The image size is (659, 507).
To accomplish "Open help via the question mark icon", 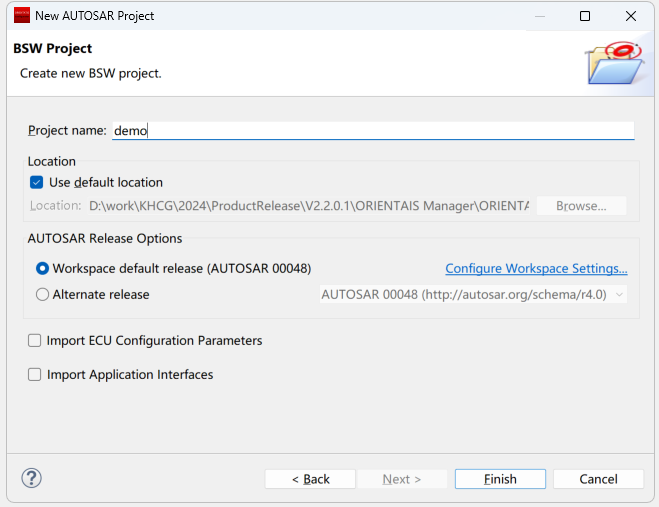I will (31, 478).
